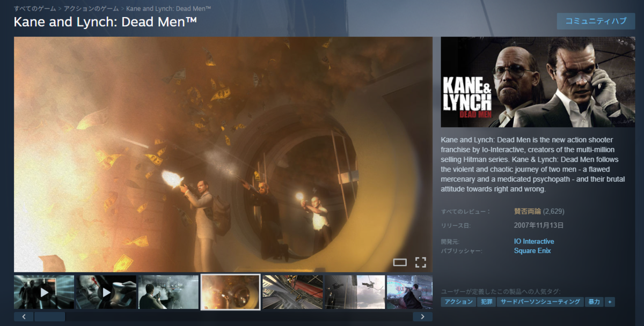Play the second video thumbnail with bloody face
The width and height of the screenshot is (644, 326).
[106, 292]
